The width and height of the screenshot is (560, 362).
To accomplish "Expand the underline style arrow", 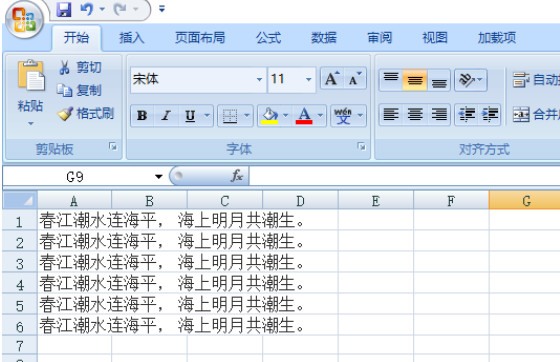I will coord(207,115).
